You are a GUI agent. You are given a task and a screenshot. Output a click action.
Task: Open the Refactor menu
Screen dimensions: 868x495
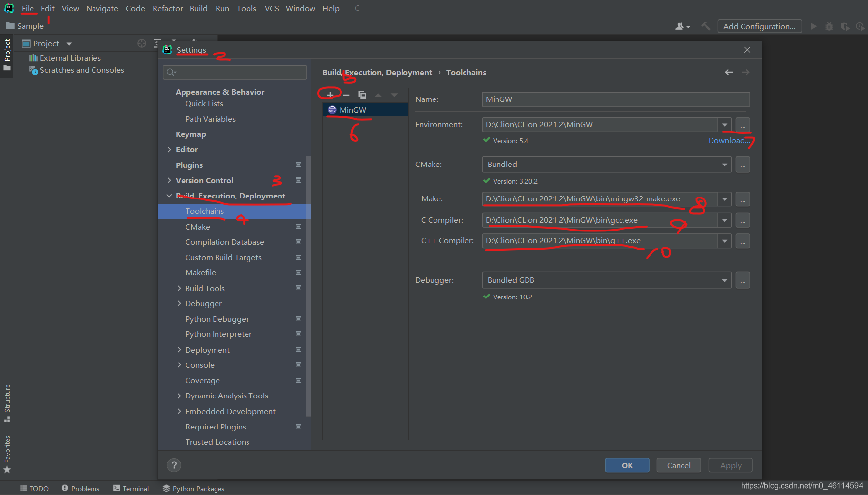point(167,8)
